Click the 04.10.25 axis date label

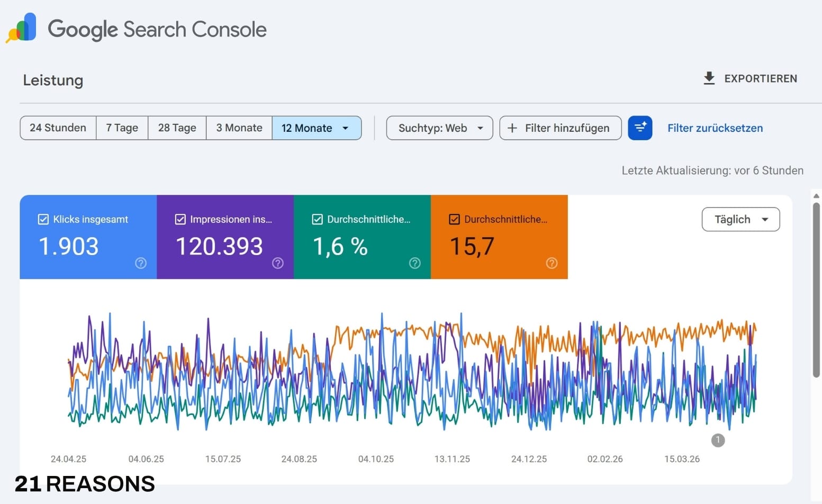pyautogui.click(x=376, y=459)
